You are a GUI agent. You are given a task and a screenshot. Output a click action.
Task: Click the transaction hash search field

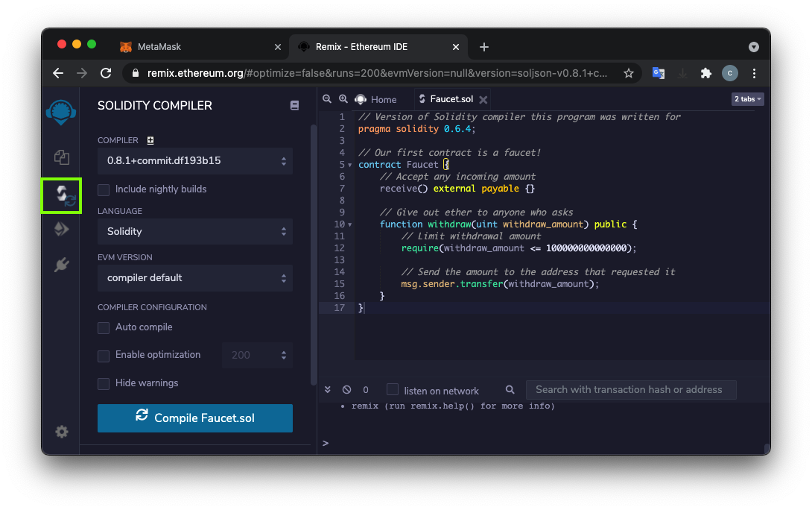click(x=630, y=389)
